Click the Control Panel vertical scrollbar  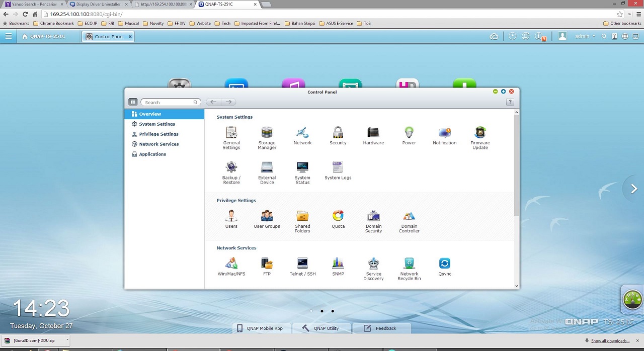tap(517, 166)
